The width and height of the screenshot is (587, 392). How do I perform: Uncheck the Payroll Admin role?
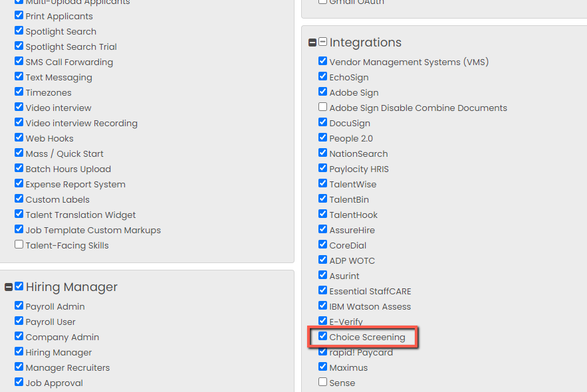coord(19,306)
